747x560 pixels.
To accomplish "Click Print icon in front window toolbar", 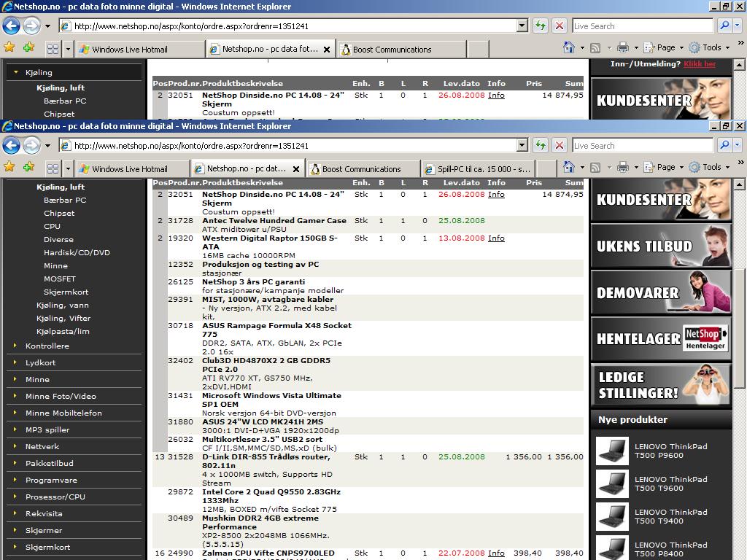I will click(x=623, y=167).
